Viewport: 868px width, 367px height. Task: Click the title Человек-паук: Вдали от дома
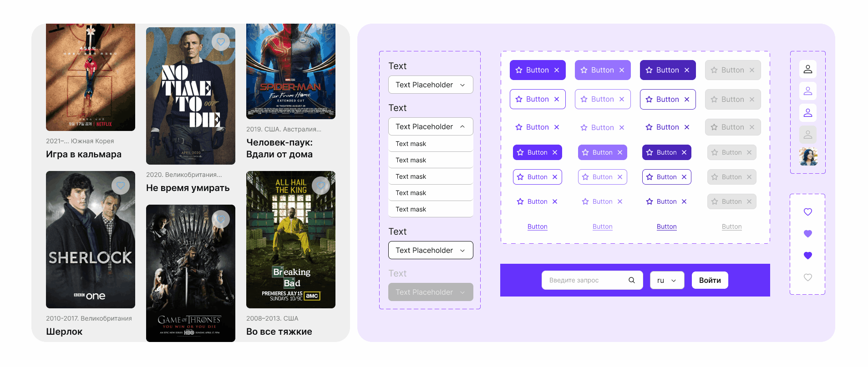(x=279, y=148)
